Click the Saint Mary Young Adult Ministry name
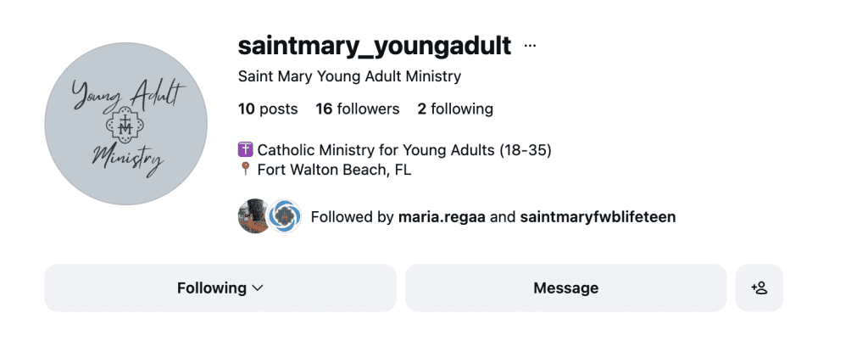 pyautogui.click(x=349, y=76)
